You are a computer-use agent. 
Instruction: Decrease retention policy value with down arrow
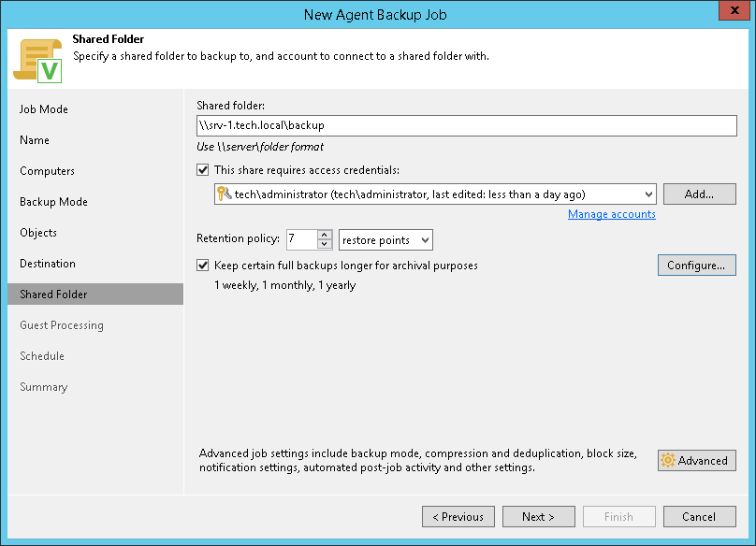[325, 245]
